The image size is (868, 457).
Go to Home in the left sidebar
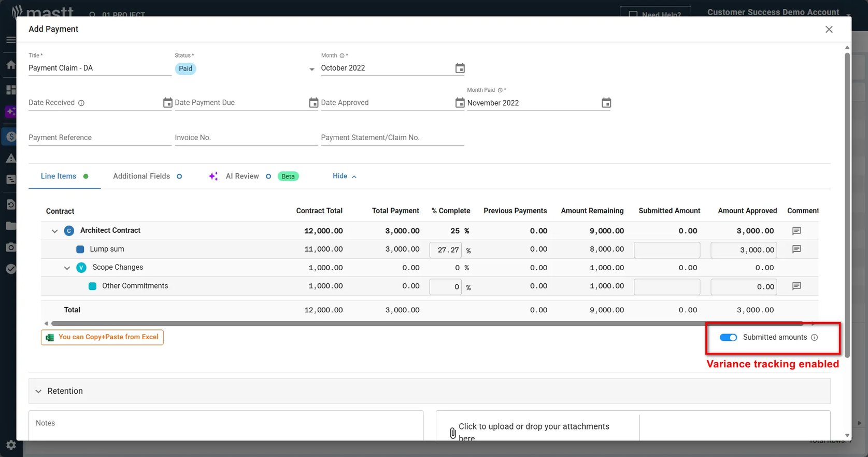coord(11,65)
